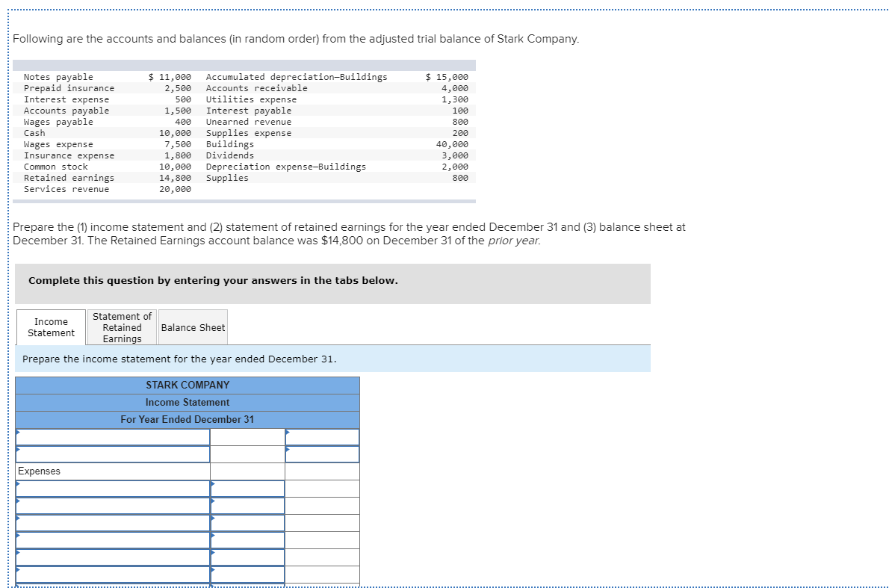Viewport: 889px width, 588px height.
Task: Click the amount field beside the first expense dropdown
Action: point(247,488)
